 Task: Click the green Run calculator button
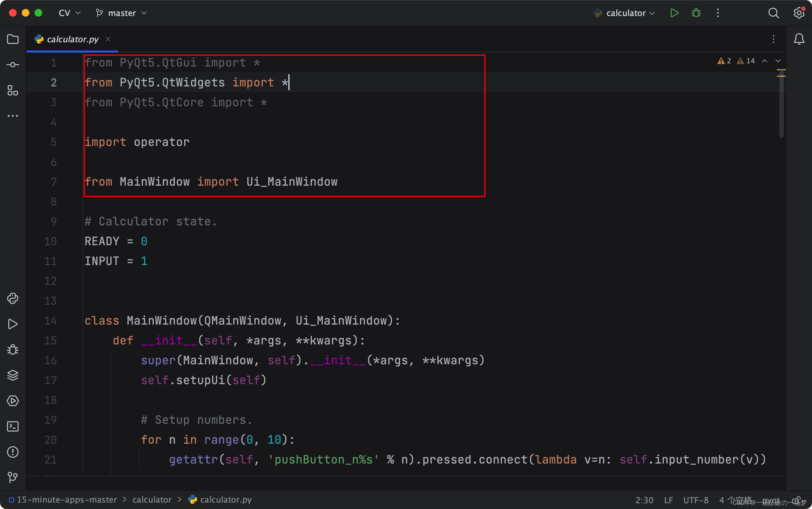click(x=674, y=13)
